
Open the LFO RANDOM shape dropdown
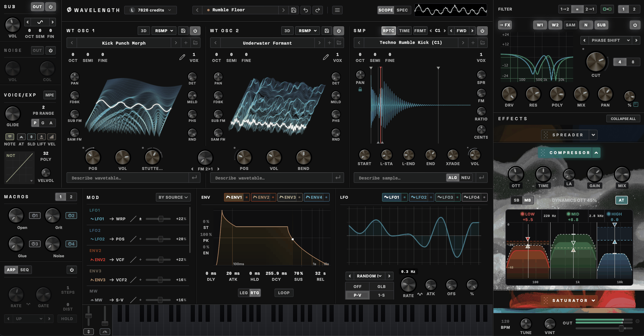[x=369, y=276]
